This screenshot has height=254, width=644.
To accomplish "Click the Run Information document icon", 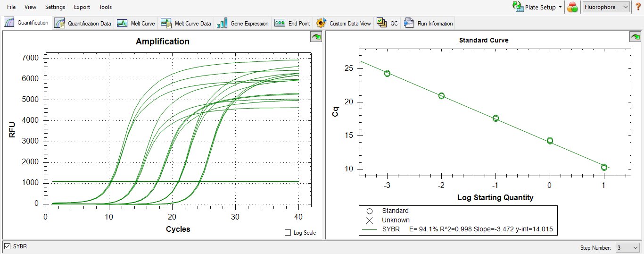I will coord(409,23).
